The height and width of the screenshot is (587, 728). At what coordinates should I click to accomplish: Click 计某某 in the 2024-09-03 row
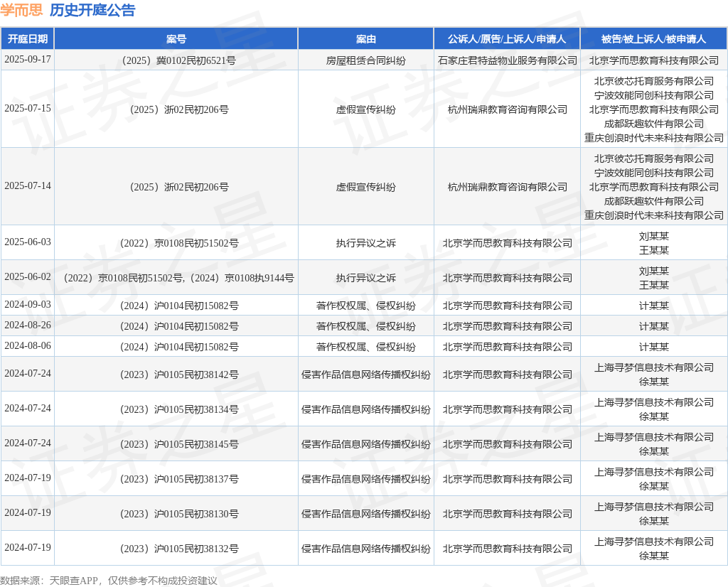[x=654, y=306]
